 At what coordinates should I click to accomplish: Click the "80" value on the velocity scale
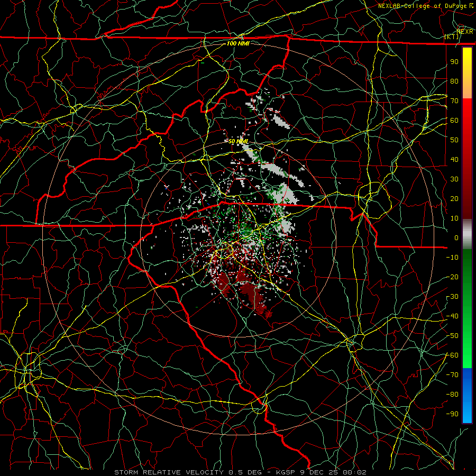[x=454, y=81]
